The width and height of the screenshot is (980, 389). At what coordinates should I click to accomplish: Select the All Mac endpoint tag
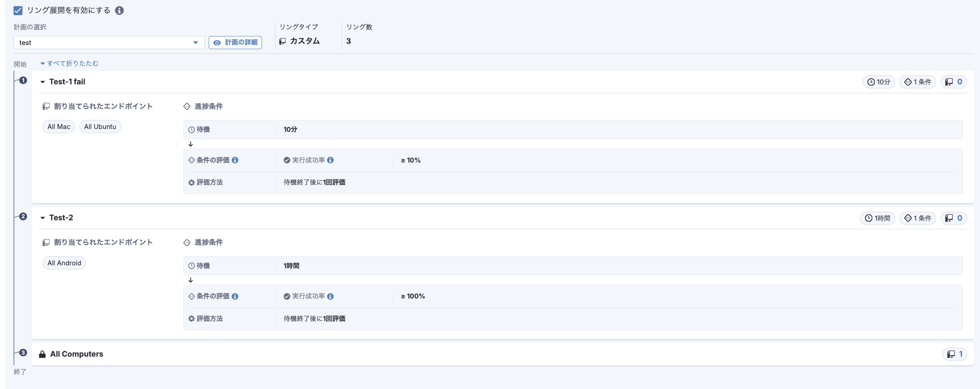click(59, 127)
